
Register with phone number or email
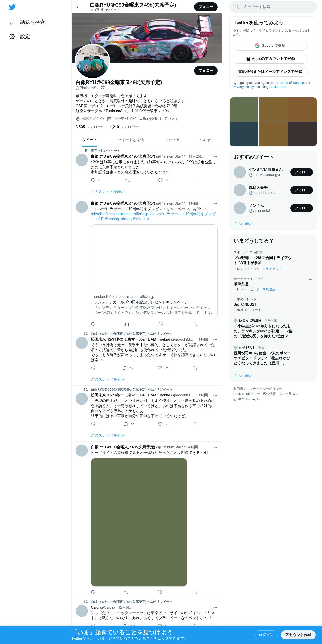[x=270, y=72]
